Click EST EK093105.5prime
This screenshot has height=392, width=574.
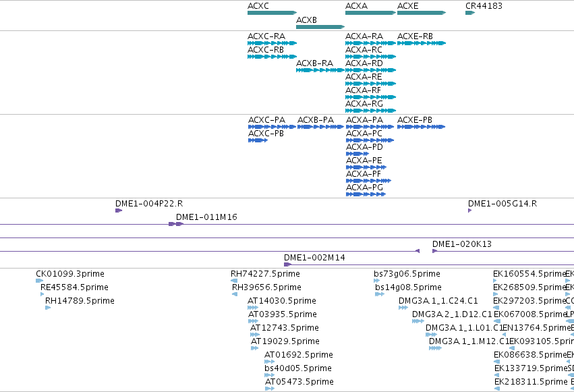[x=512, y=348]
